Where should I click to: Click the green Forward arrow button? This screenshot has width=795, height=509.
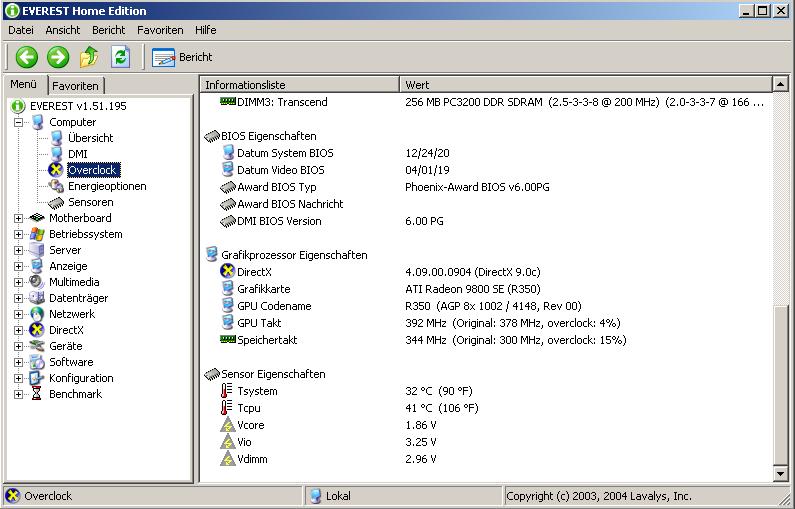(x=58, y=57)
